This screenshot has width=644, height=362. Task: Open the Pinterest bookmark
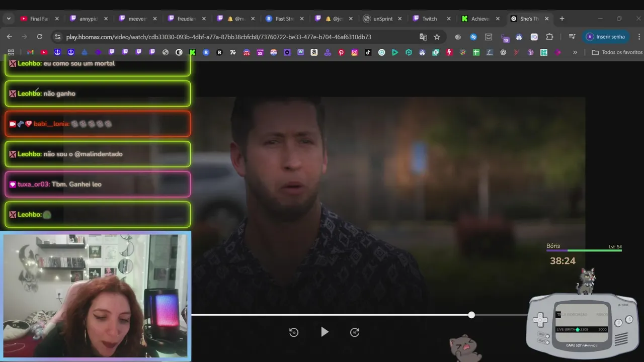[x=341, y=52]
